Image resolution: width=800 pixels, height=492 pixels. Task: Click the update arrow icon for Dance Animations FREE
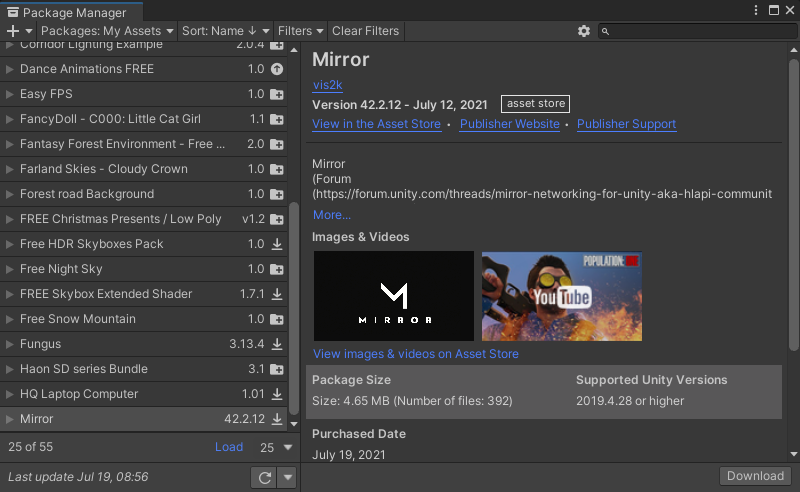click(277, 69)
